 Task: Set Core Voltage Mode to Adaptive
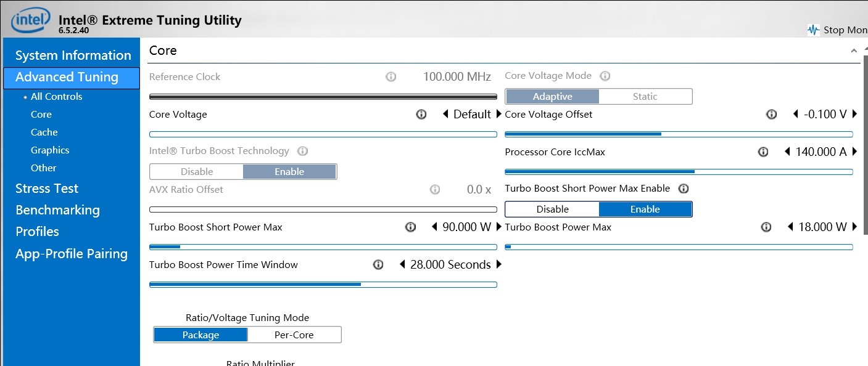(552, 97)
